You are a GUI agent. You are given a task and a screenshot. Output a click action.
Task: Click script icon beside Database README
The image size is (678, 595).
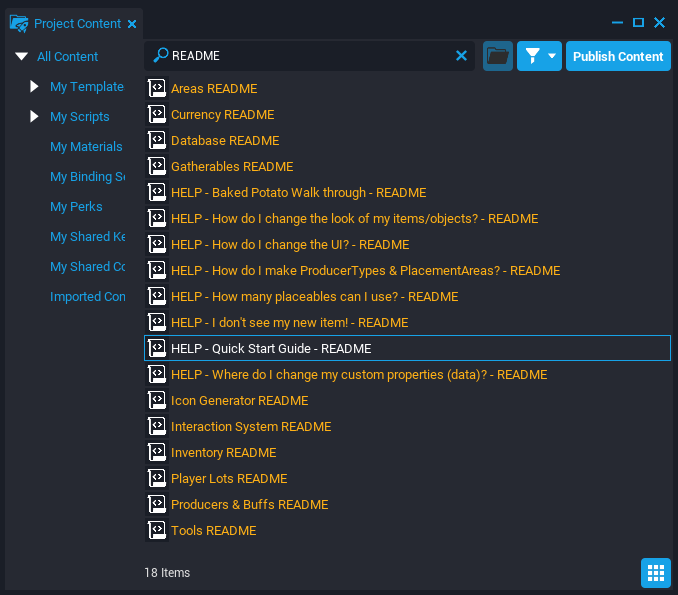(156, 141)
